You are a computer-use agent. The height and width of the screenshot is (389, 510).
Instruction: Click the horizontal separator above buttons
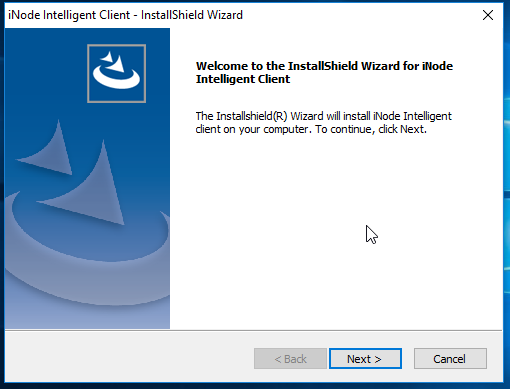pos(253,330)
